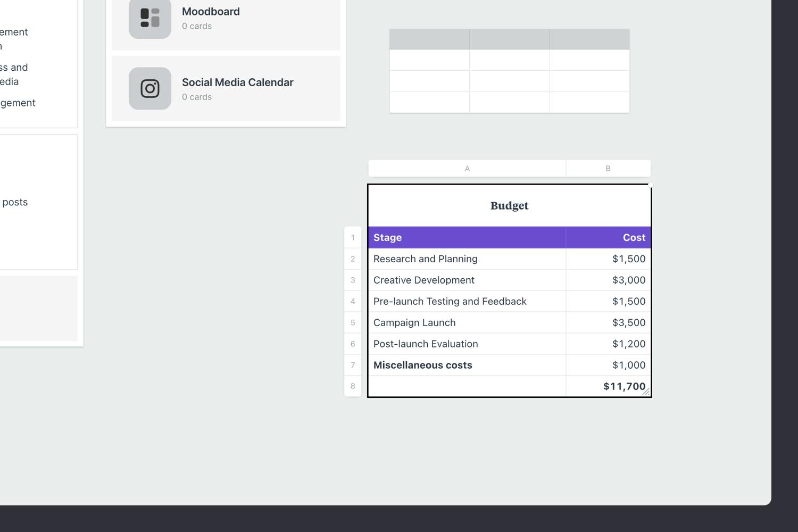The width and height of the screenshot is (798, 532).
Task: Click the Budget table title
Action: [509, 206]
